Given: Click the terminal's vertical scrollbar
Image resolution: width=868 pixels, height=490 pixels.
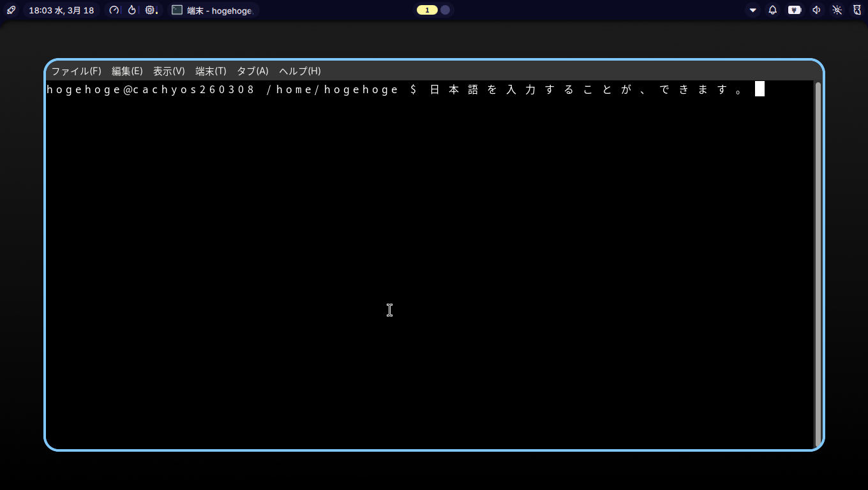Looking at the screenshot, I should tap(818, 264).
